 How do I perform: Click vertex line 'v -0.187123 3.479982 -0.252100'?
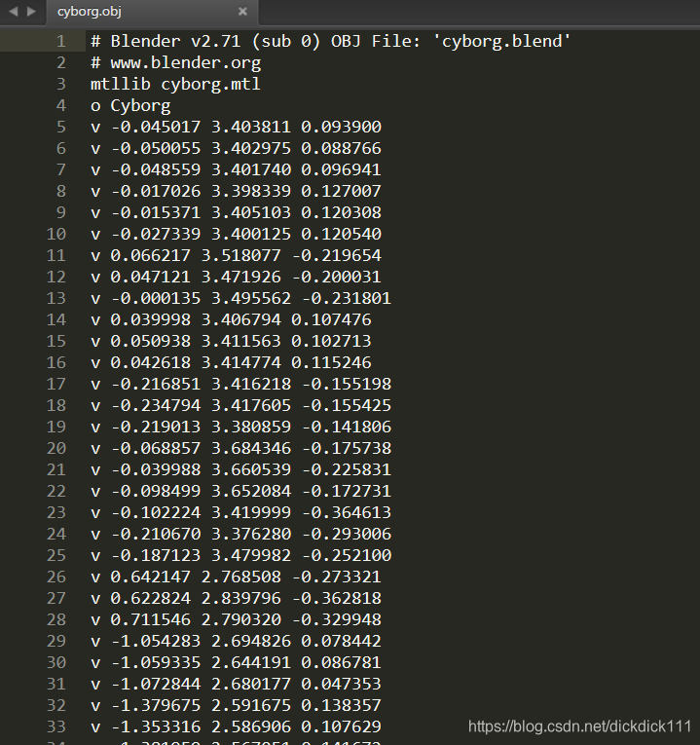240,555
